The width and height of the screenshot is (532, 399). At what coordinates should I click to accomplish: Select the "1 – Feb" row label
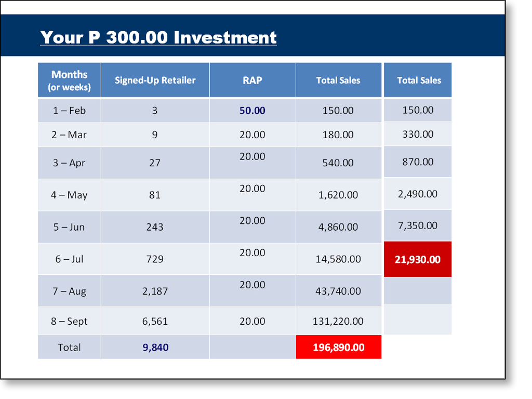[69, 111]
